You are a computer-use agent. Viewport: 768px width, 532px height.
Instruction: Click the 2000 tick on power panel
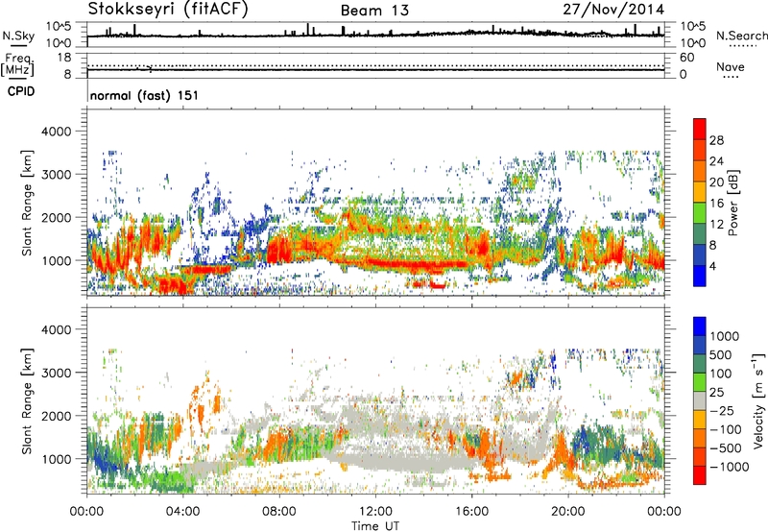(x=56, y=217)
